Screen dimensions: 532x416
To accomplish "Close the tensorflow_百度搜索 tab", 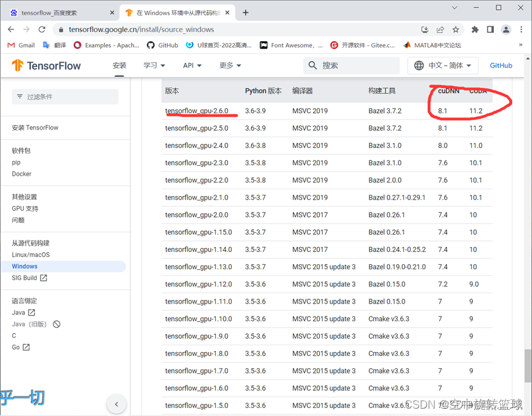I will (x=112, y=12).
